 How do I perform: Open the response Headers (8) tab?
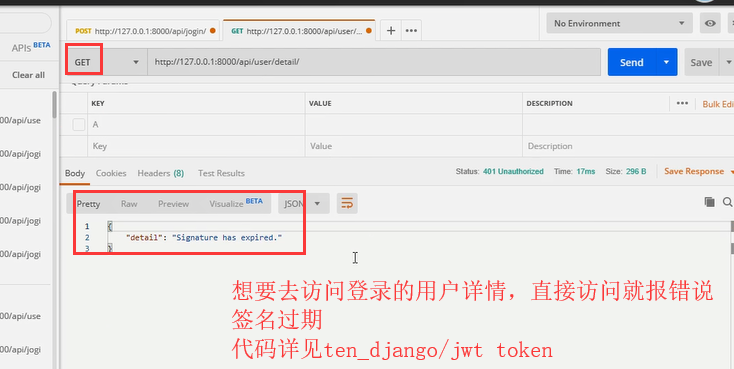[161, 173]
